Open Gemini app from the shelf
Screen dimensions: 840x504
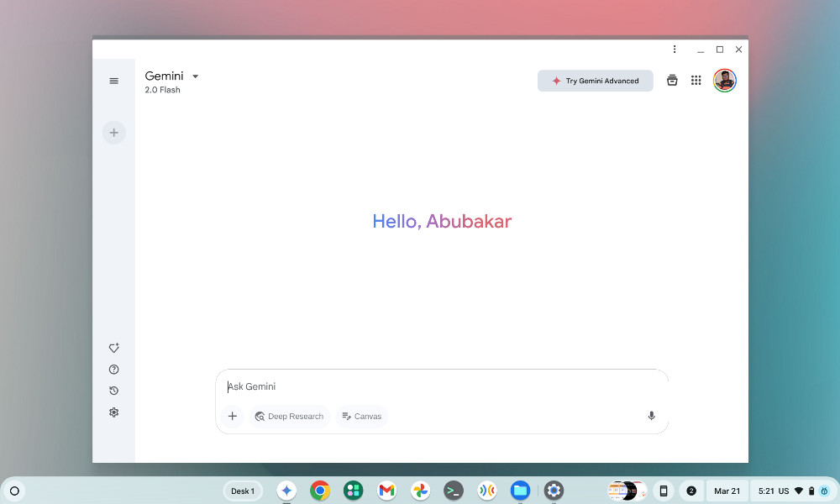[x=286, y=491]
